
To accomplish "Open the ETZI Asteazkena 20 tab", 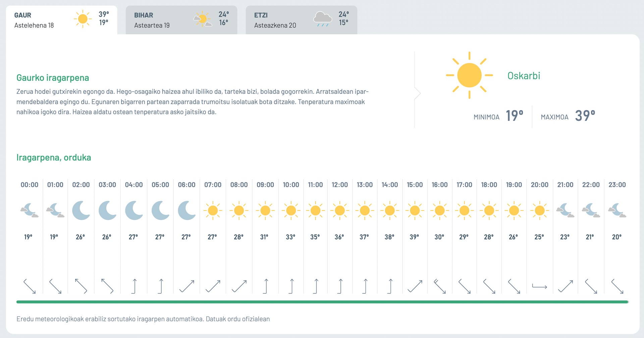I will click(302, 20).
